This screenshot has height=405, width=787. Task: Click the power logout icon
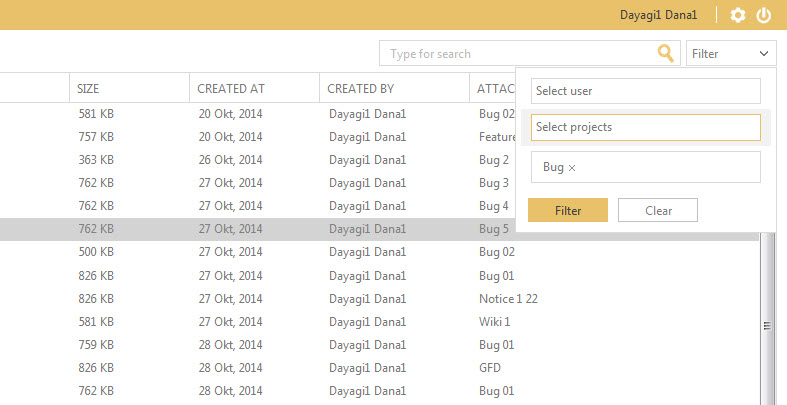[764, 15]
